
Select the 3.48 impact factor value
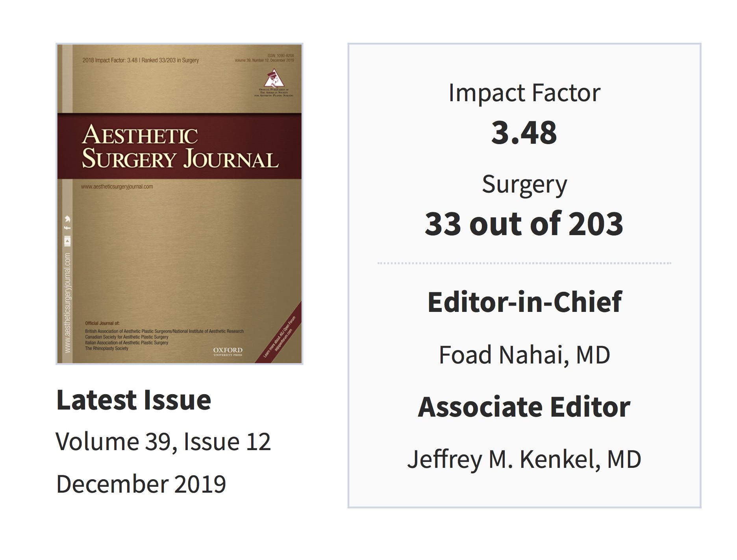coord(524,133)
